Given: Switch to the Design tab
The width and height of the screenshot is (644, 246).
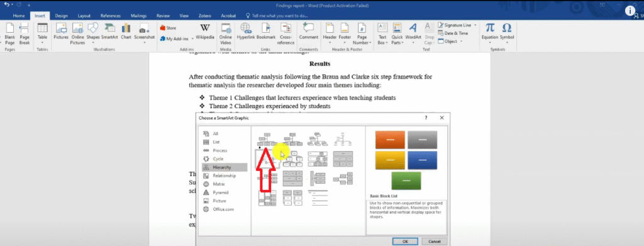Looking at the screenshot, I should 61,16.
